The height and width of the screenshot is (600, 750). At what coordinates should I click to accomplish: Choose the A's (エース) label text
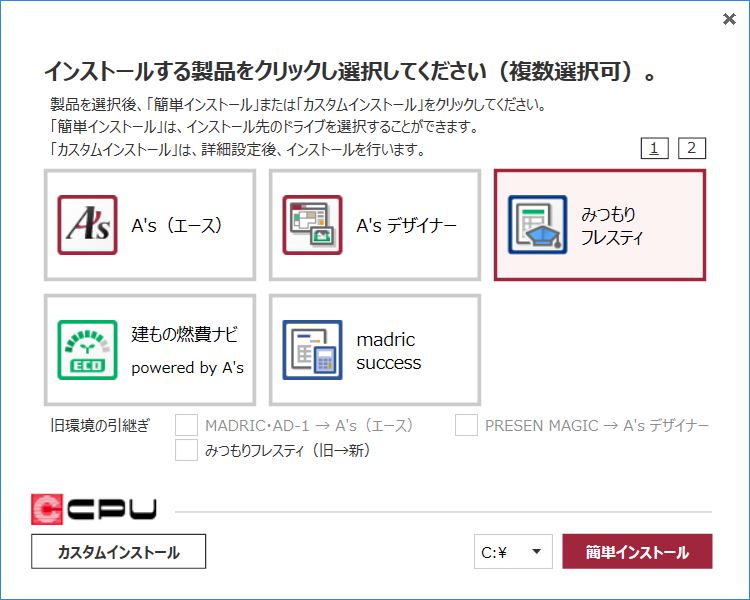[x=176, y=225]
